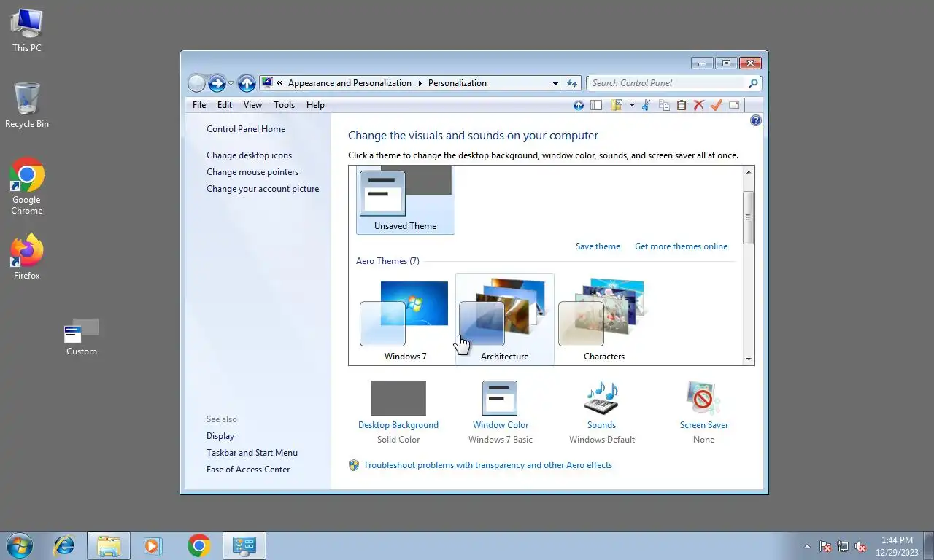Image resolution: width=934 pixels, height=560 pixels.
Task: Open Desktop Background settings
Action: (x=398, y=412)
